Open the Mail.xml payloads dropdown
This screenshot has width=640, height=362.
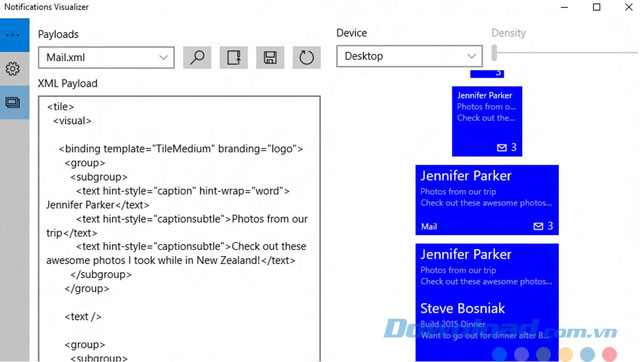(x=107, y=58)
